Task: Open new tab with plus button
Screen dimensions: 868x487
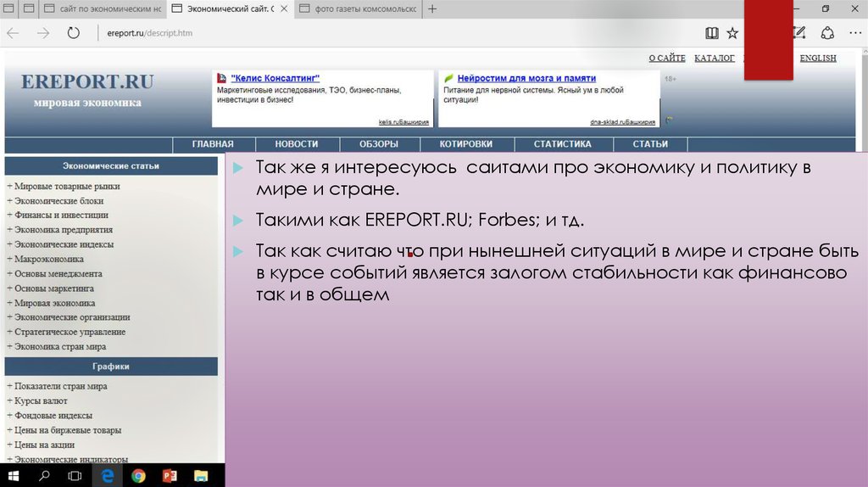Action: (x=433, y=8)
